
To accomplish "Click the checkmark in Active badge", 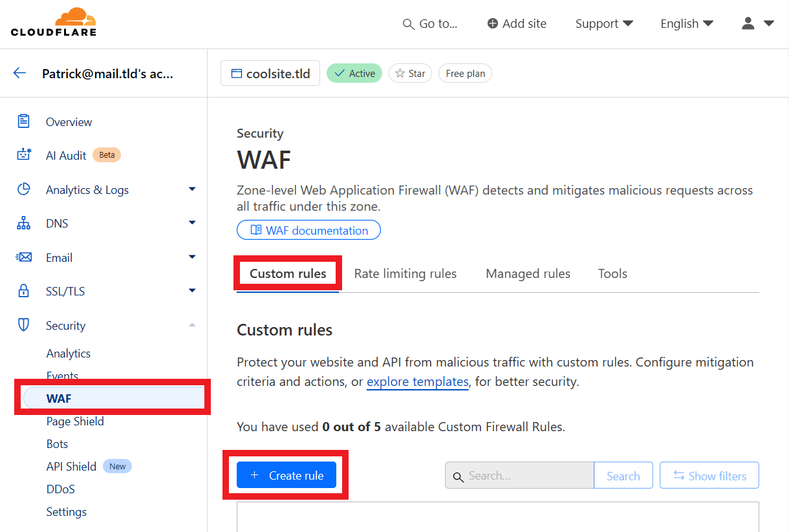I will (x=340, y=73).
